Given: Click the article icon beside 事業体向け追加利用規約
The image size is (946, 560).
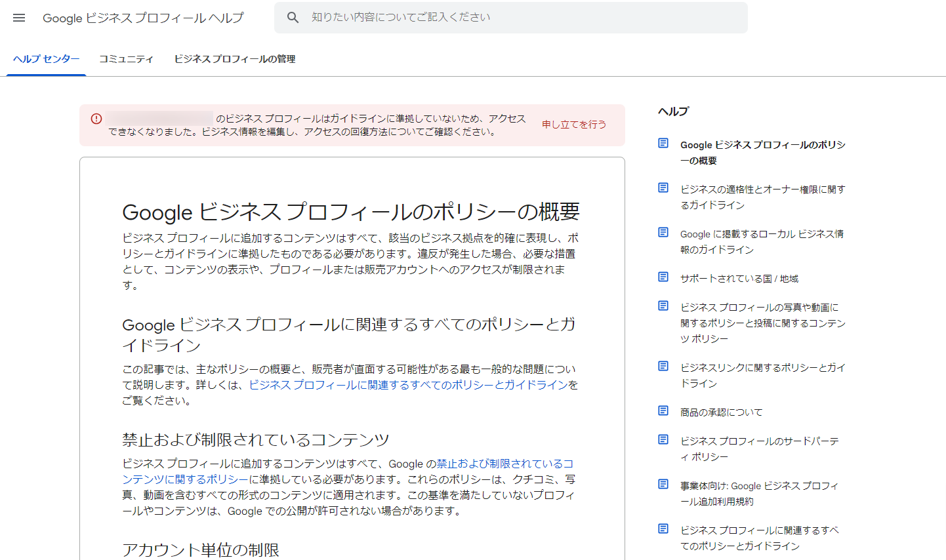Looking at the screenshot, I should tap(663, 483).
